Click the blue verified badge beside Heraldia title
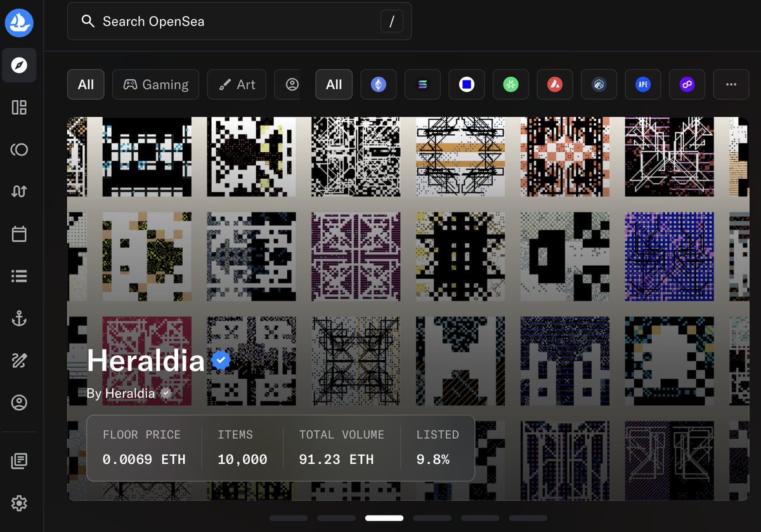Viewport: 761px width, 532px height. tap(221, 360)
